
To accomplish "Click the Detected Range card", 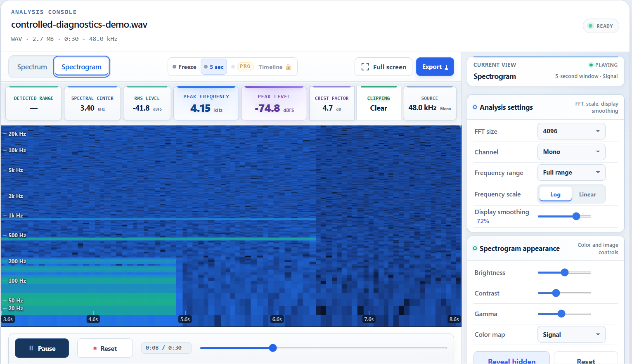I will tap(33, 104).
